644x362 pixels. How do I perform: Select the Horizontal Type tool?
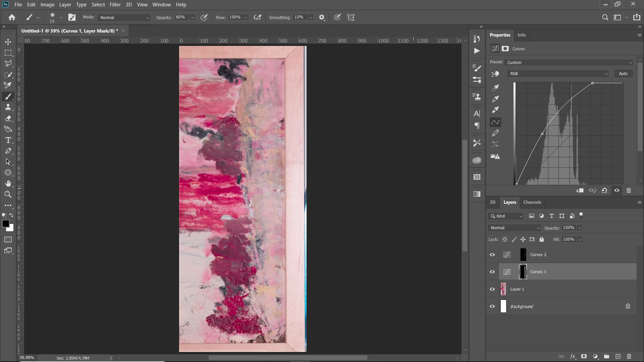(8, 140)
